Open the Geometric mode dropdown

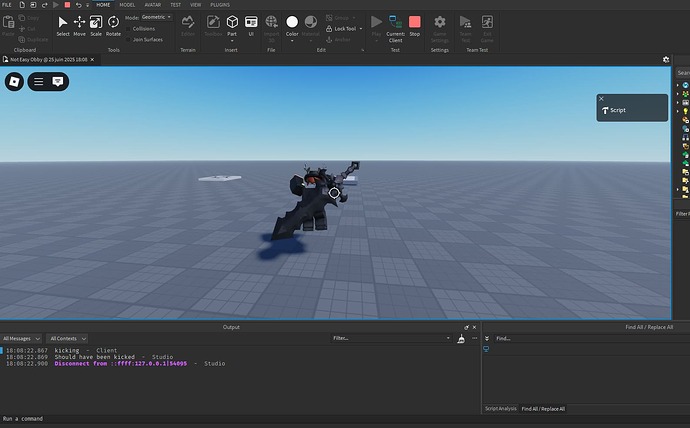[156, 17]
